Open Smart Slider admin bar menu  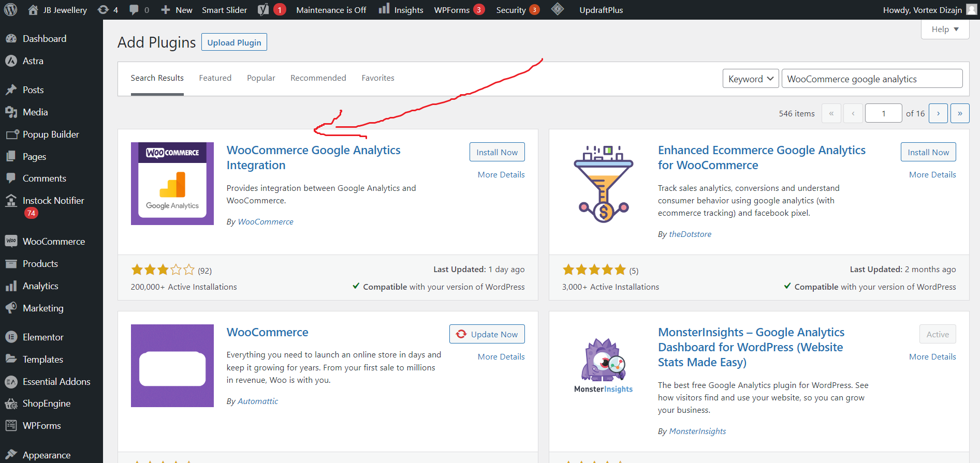tap(225, 10)
